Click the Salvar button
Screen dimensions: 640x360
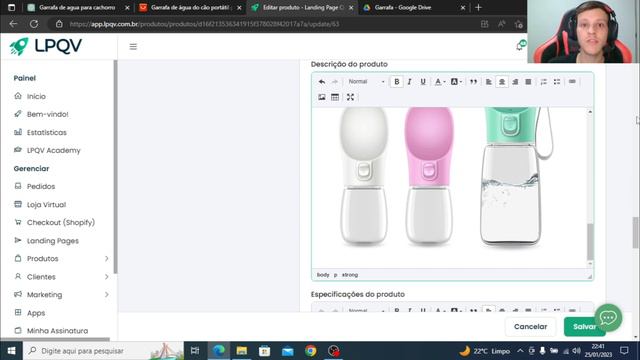pyautogui.click(x=584, y=327)
